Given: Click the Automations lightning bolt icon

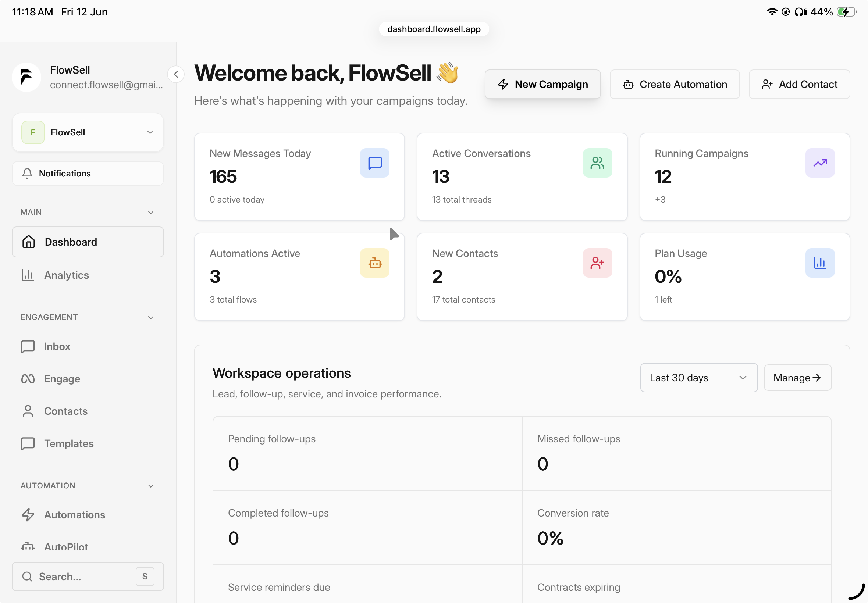Looking at the screenshot, I should pos(28,515).
